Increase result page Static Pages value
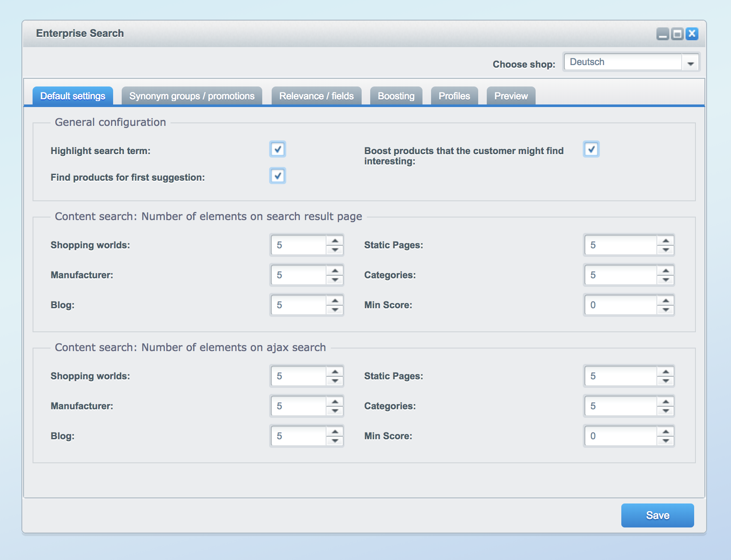Image resolution: width=731 pixels, height=560 pixels. click(666, 241)
